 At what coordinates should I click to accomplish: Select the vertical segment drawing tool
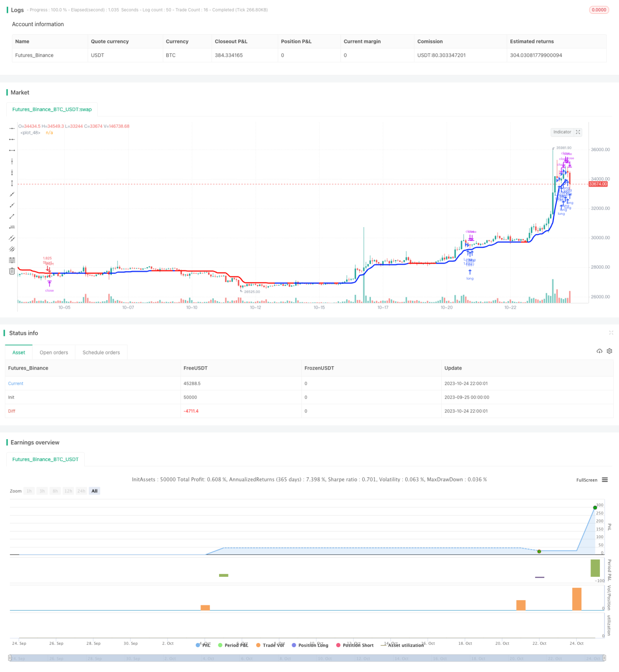[12, 183]
